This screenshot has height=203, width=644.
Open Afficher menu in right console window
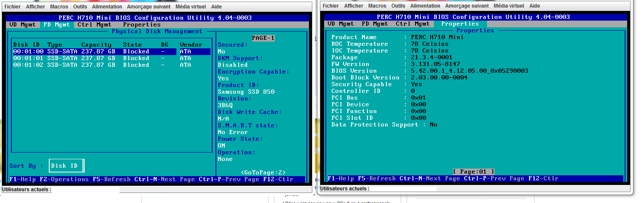354,6
